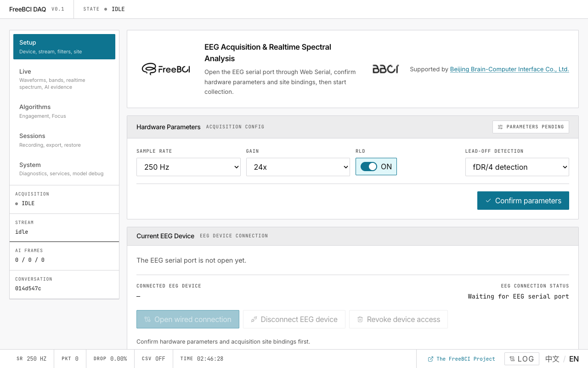Screen dimensions: 588x368
Task: Click the Parameters Pending status badge
Action: pyautogui.click(x=531, y=127)
